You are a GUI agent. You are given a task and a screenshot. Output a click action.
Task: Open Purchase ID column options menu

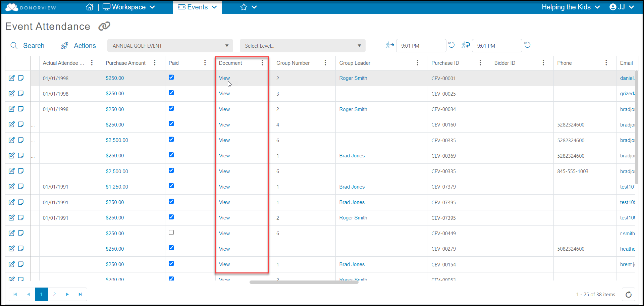[x=480, y=63]
